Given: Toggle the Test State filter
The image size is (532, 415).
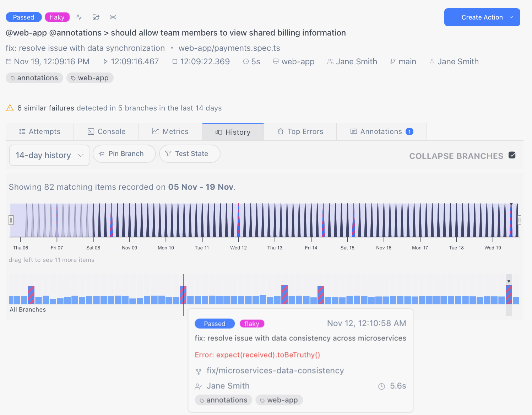Looking at the screenshot, I should (x=190, y=154).
